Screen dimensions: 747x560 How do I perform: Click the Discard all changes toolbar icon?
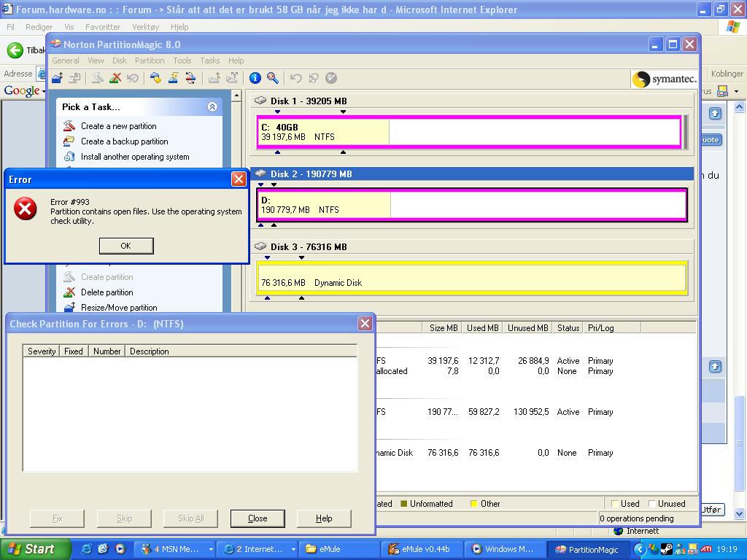314,77
